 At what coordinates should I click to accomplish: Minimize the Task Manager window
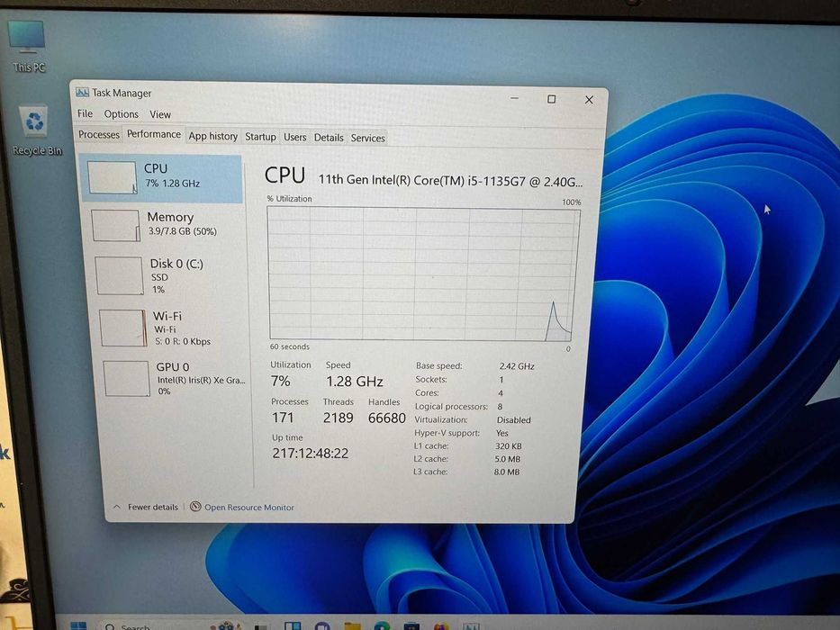tap(514, 99)
